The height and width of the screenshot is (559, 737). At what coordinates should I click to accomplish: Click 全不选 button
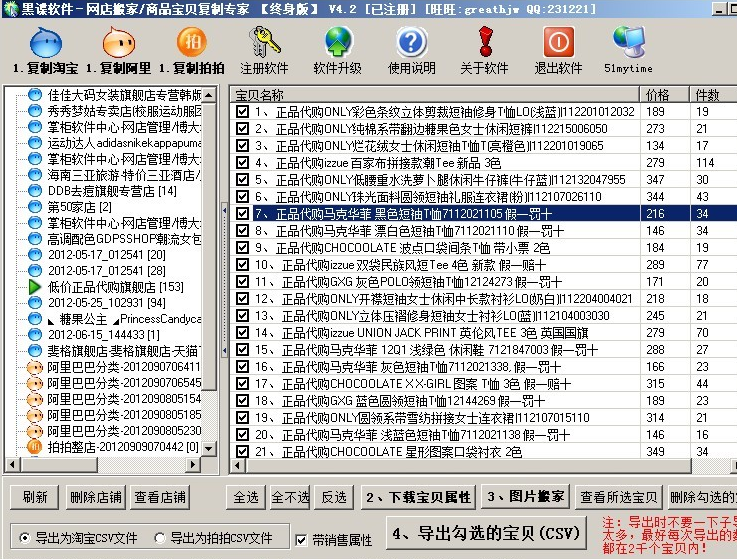(x=290, y=497)
